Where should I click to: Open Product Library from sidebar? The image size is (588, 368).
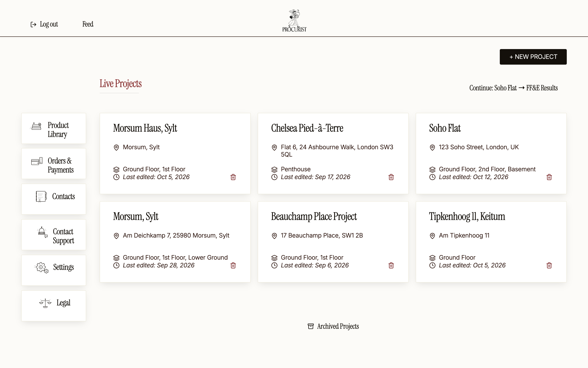54,128
